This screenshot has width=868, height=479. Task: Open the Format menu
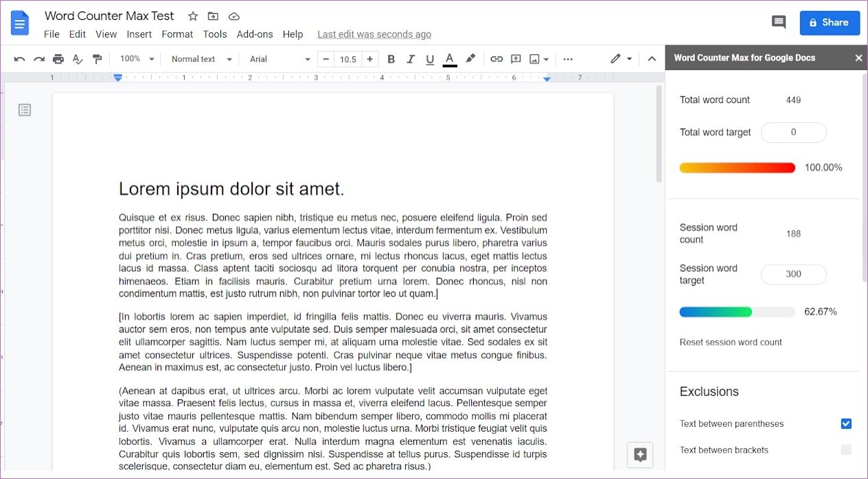pyautogui.click(x=177, y=34)
